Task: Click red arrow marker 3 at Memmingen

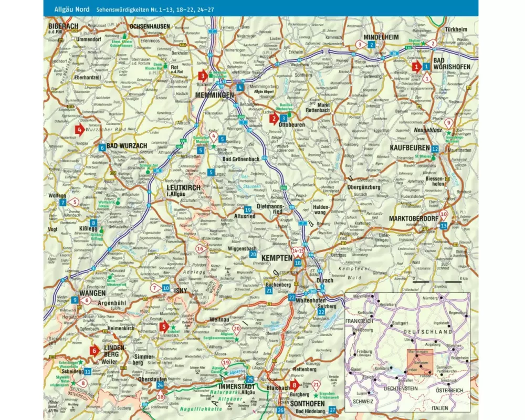Action: point(203,75)
